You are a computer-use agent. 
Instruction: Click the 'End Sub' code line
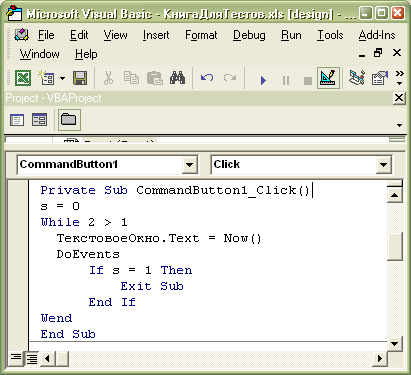(x=68, y=334)
